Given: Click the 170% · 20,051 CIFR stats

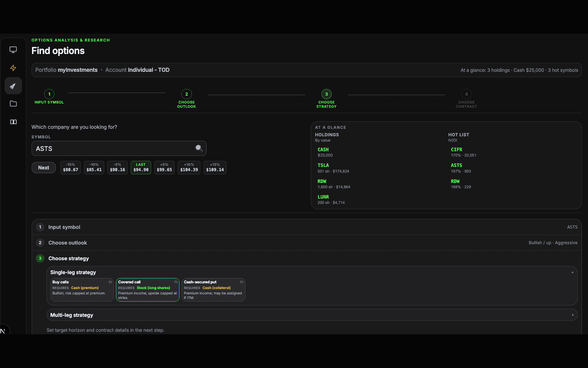Looking at the screenshot, I should [463, 155].
